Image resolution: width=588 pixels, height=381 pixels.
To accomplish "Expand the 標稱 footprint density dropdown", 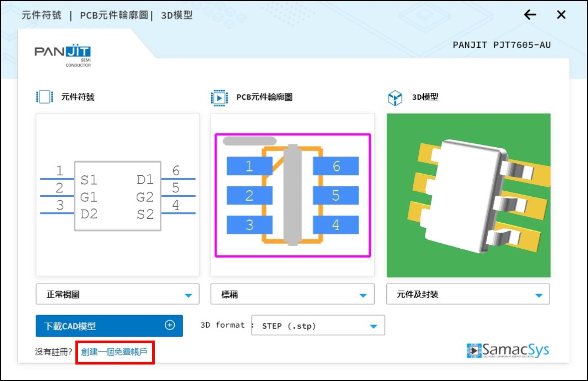I will [x=292, y=295].
